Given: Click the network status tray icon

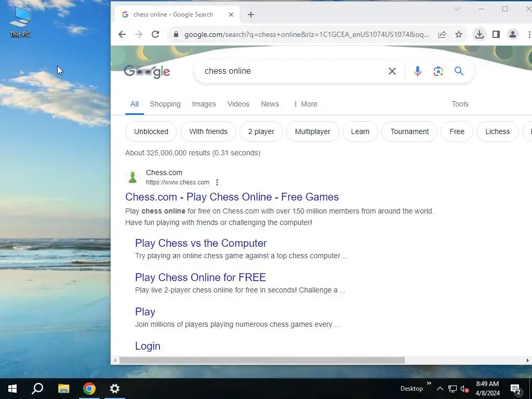Looking at the screenshot, I should click(x=453, y=389).
